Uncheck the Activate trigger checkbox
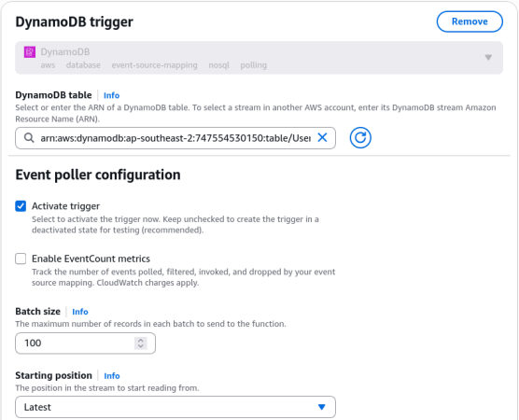Image resolution: width=519 pixels, height=420 pixels. [x=21, y=206]
